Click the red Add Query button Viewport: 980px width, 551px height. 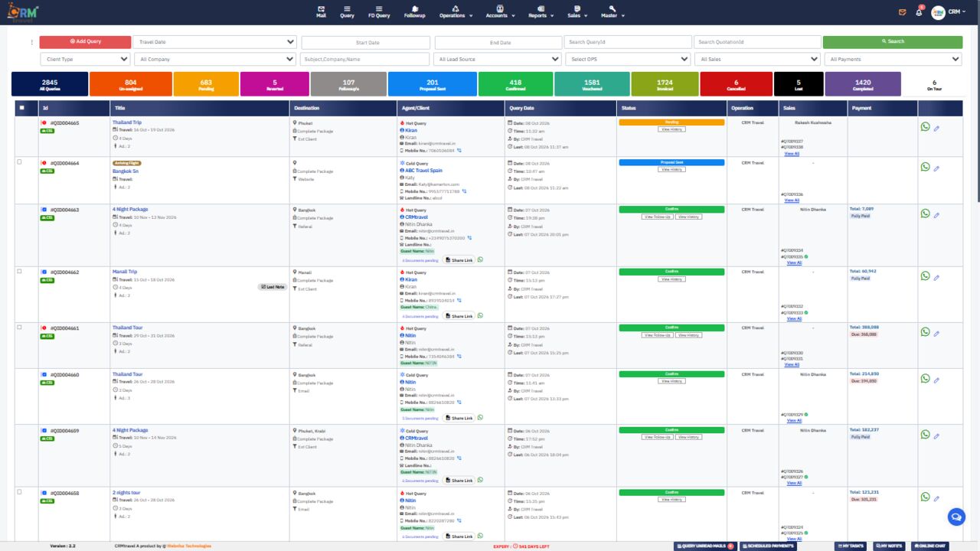coord(85,41)
